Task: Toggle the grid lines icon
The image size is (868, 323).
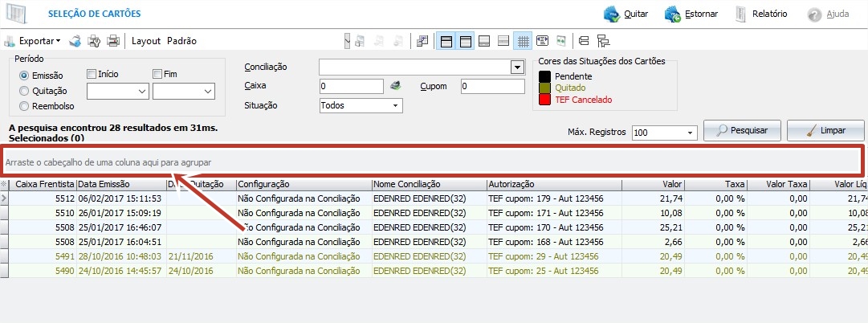Action: (523, 41)
